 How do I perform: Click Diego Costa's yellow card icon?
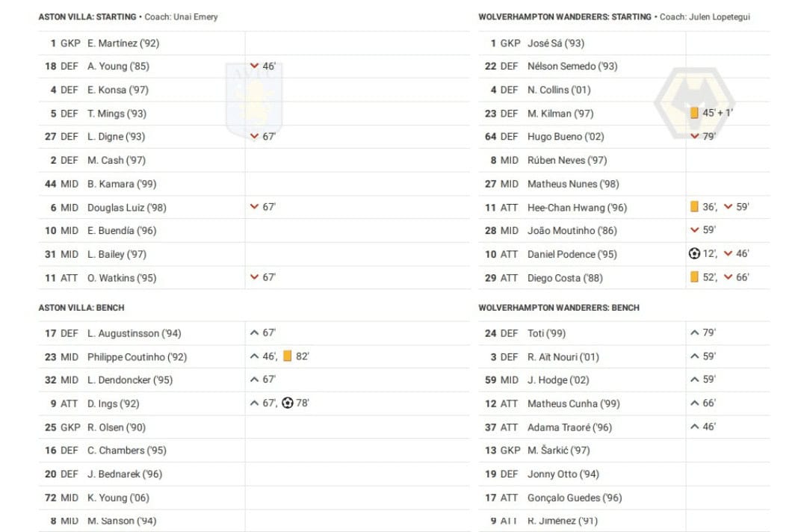(x=694, y=276)
